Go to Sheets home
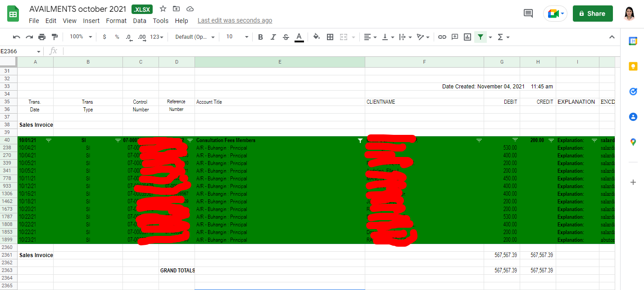The height and width of the screenshot is (290, 644). pos(13,14)
